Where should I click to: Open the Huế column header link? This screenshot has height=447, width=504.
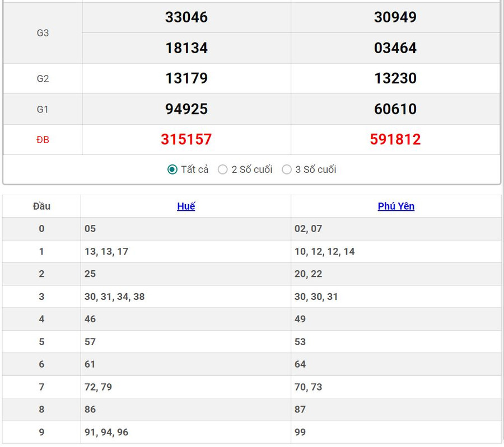[186, 206]
